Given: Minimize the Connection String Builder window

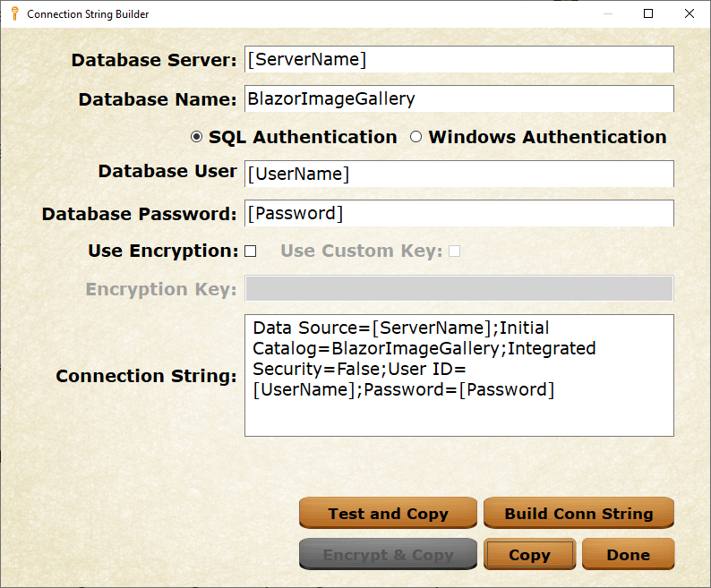Looking at the screenshot, I should tap(608, 13).
